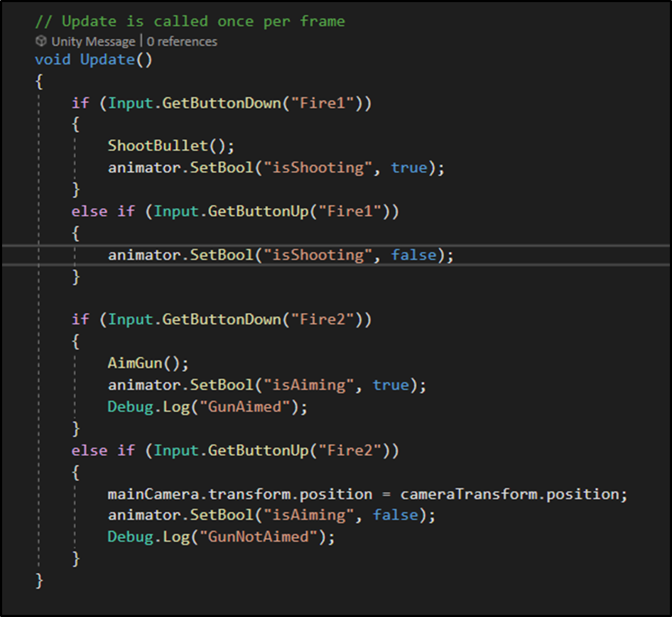Click 'true' in the isShooting SetBool line
The width and height of the screenshot is (672, 617).
pos(409,168)
